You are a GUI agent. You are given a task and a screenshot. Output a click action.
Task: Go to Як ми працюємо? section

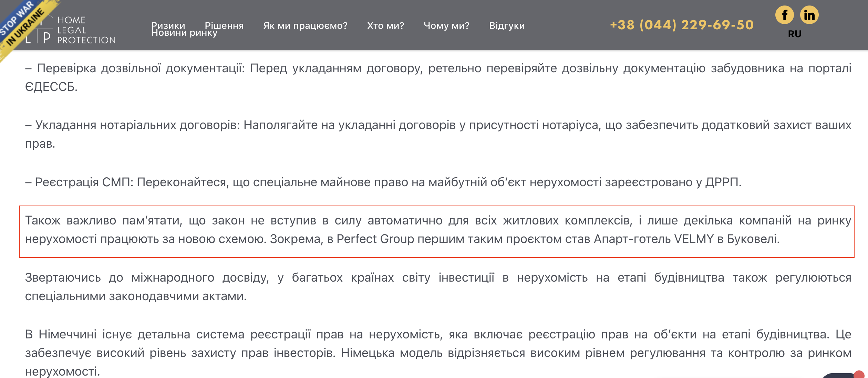point(305,25)
